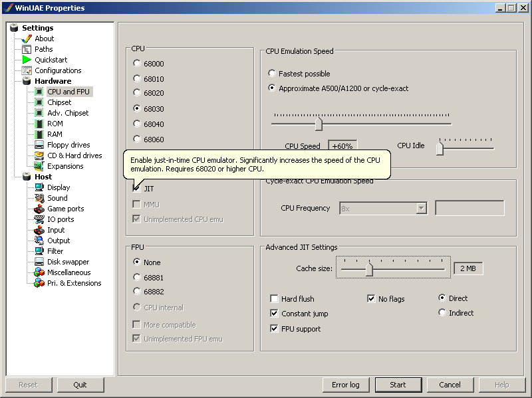
Task: Click the Output icon
Action: (39, 241)
